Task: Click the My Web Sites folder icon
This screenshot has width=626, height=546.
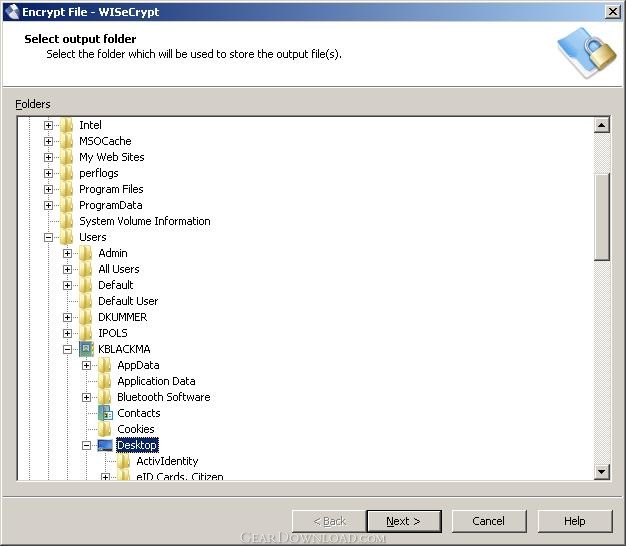Action: tap(67, 157)
